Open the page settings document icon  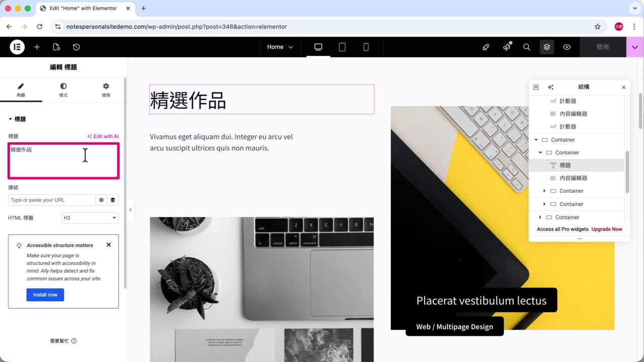56,47
